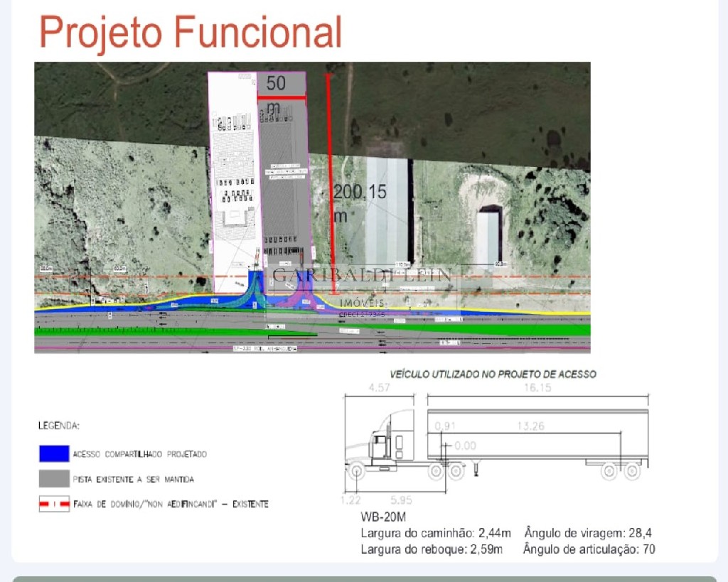This screenshot has height=582, width=728.
Task: Click 'Acesso compartilhado projetado' legend text
Action: click(140, 454)
